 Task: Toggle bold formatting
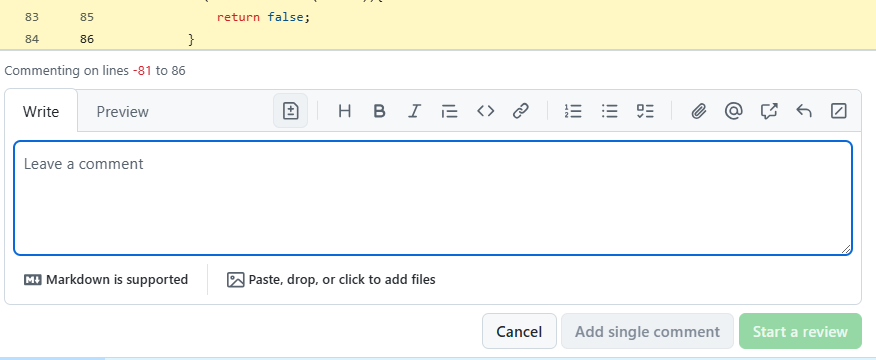(379, 111)
